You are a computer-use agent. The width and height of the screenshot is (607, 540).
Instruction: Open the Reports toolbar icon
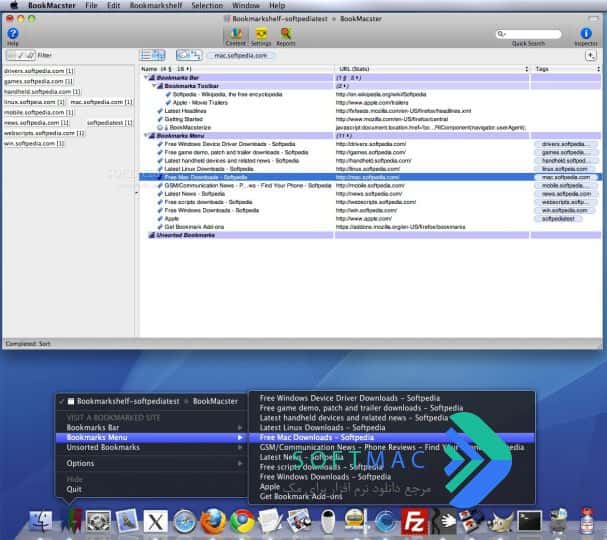286,37
